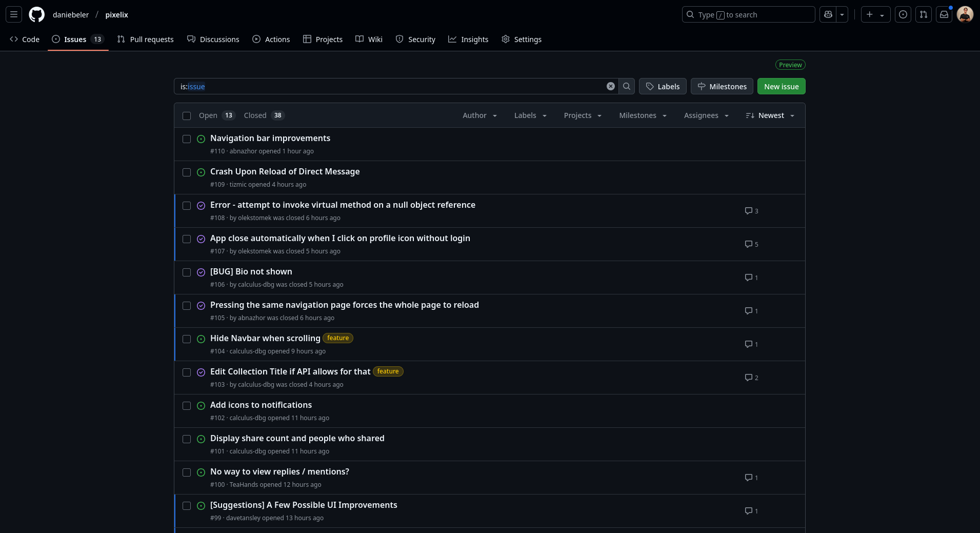
Task: Click the New issue button
Action: click(x=781, y=86)
